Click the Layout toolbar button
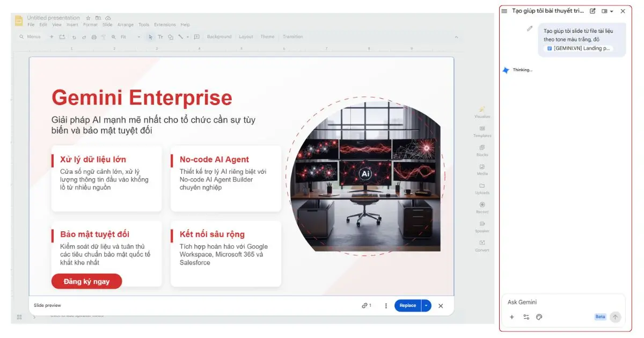Screen dimensions: 644x338 pyautogui.click(x=246, y=37)
